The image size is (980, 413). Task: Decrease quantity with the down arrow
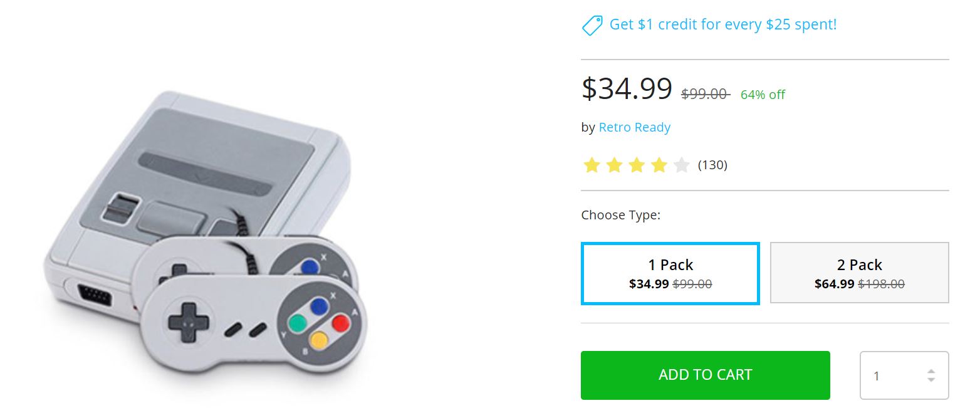pyautogui.click(x=931, y=380)
